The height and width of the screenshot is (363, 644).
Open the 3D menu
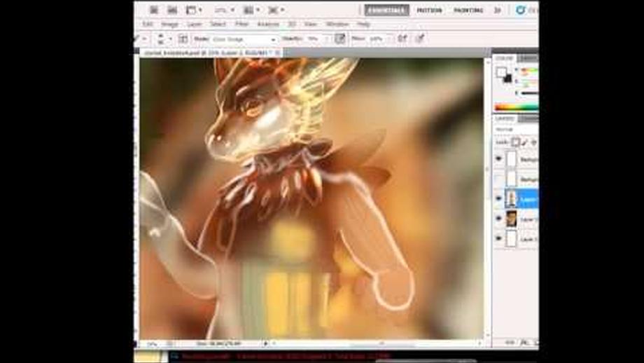tap(292, 25)
